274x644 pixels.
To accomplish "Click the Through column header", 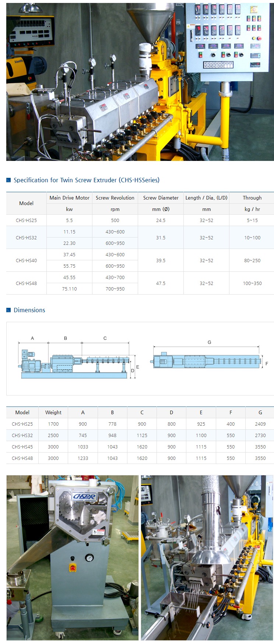I will point(252,198).
